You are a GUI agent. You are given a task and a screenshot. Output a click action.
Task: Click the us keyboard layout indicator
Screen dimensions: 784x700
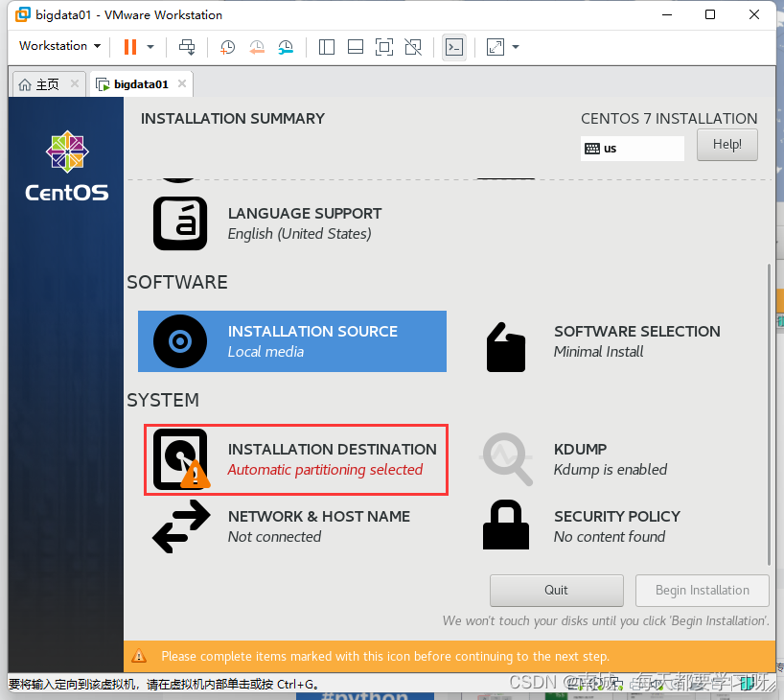pyautogui.click(x=632, y=149)
